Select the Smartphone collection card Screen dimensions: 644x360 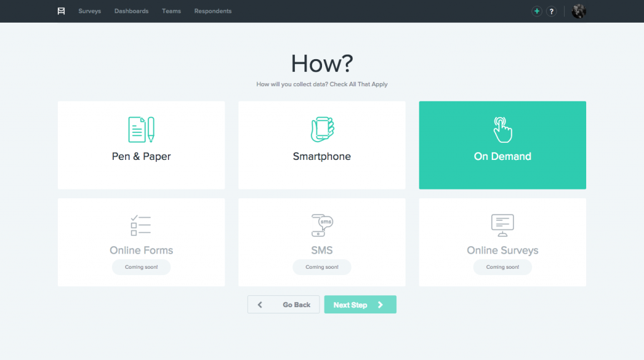[x=321, y=145]
